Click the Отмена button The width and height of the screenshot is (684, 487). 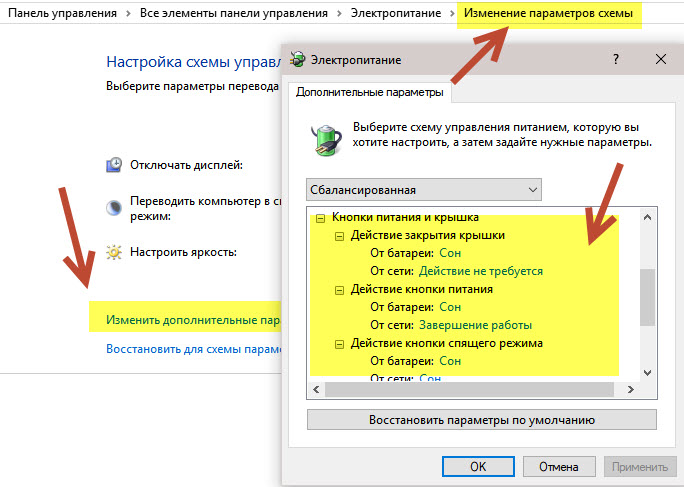click(559, 466)
